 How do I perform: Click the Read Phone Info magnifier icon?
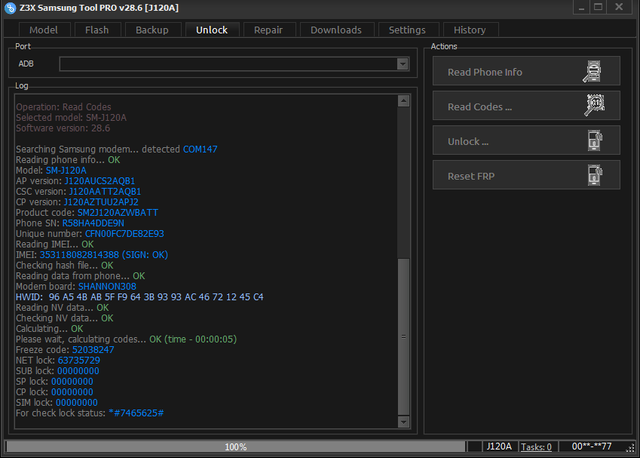(592, 71)
